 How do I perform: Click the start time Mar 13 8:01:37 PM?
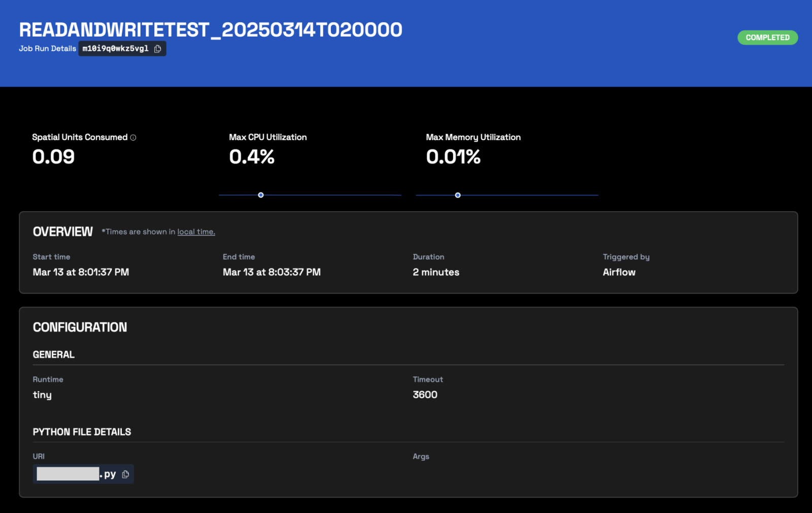[81, 272]
